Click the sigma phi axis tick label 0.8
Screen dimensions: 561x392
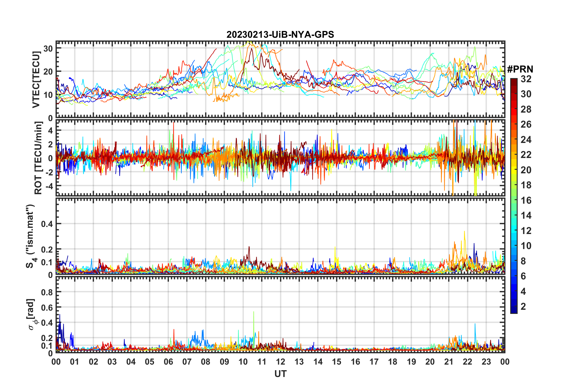(47, 292)
